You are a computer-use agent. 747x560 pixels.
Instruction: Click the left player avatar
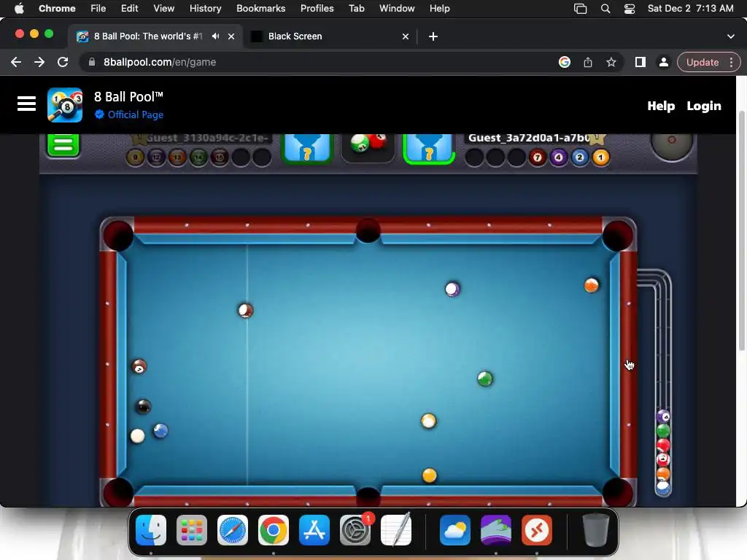(307, 149)
